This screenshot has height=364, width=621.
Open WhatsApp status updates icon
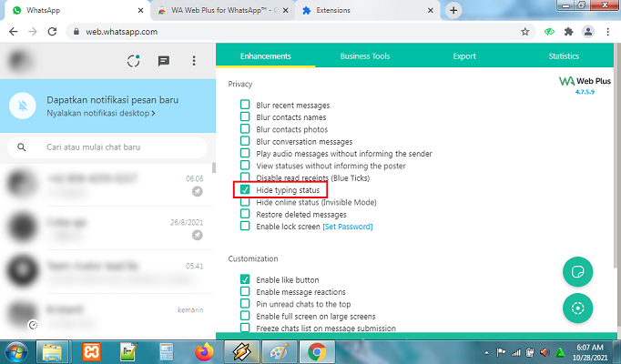tap(134, 61)
